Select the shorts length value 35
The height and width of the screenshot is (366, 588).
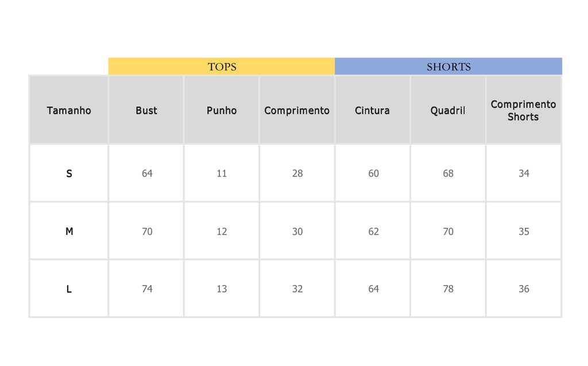(x=524, y=231)
